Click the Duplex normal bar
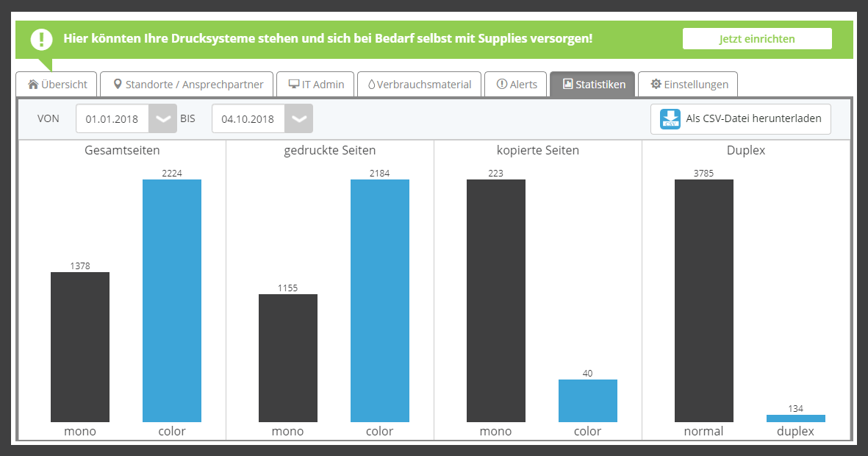Viewport: 868px width, 456px height. (x=704, y=301)
